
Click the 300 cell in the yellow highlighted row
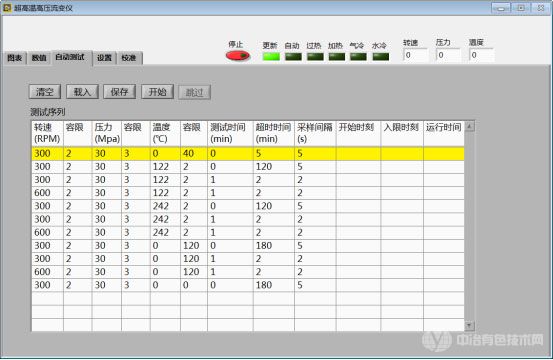point(47,153)
